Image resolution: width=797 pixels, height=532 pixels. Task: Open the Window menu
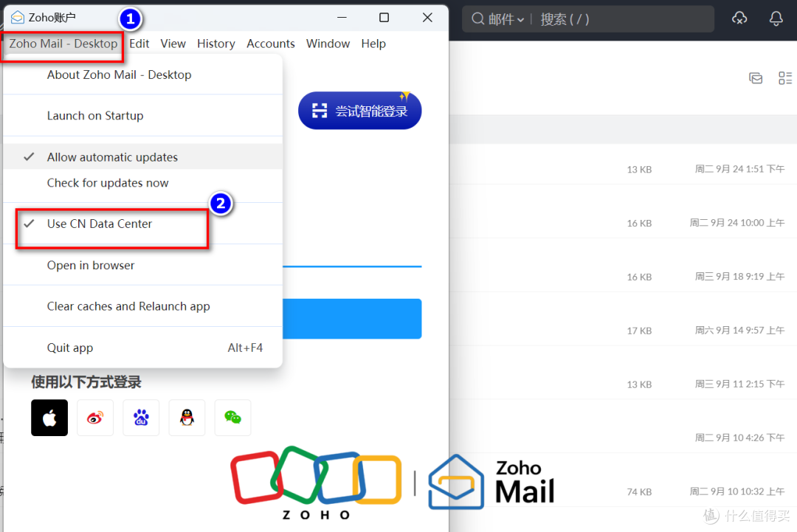[328, 44]
